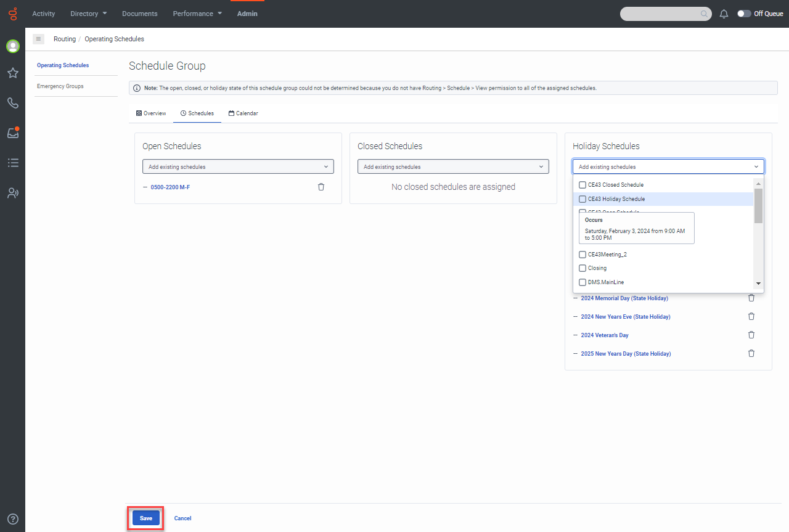Screen dimensions: 789x532
Task: Switch to the Calendar tab
Action: click(x=243, y=113)
